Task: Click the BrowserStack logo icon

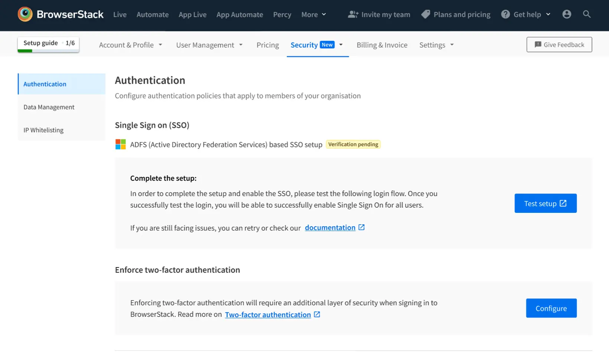Action: (x=25, y=14)
